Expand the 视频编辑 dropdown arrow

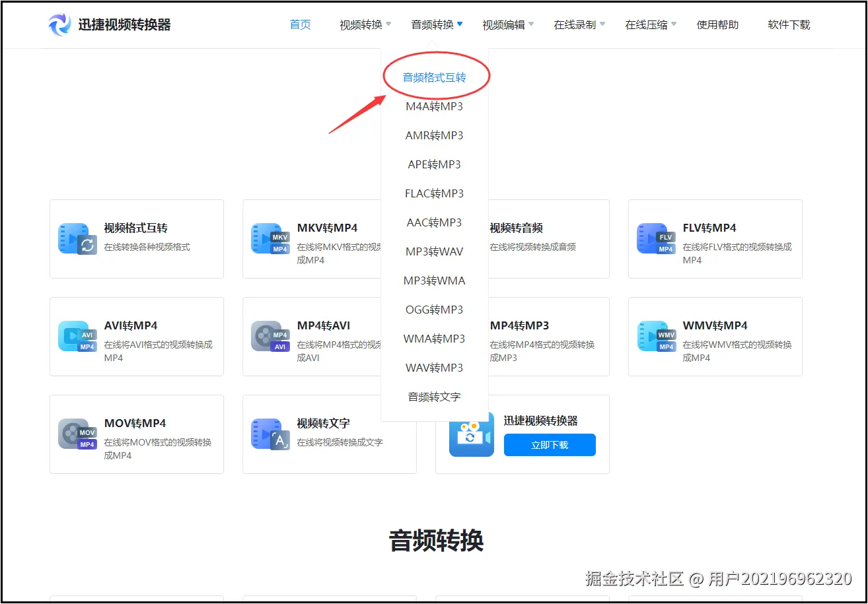pyautogui.click(x=531, y=24)
